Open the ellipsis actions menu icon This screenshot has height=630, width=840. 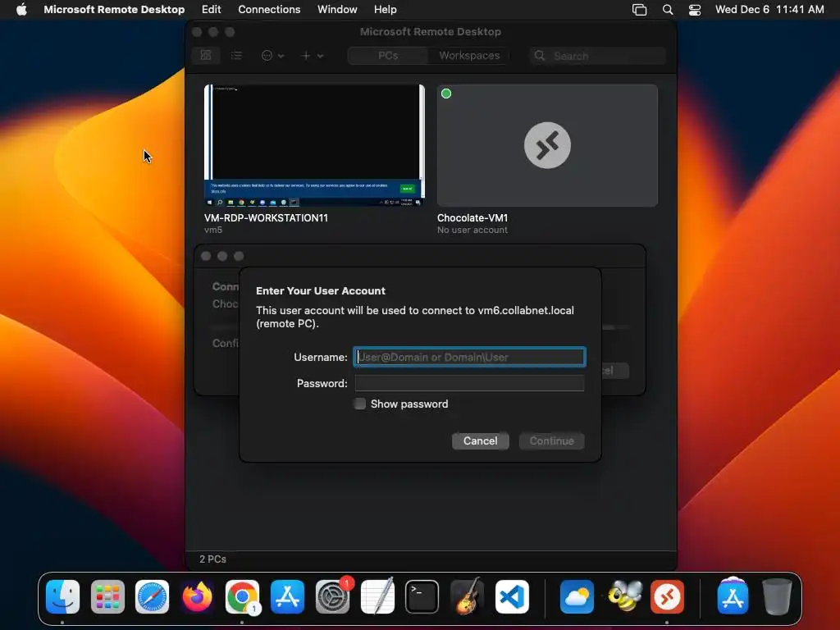(x=267, y=55)
